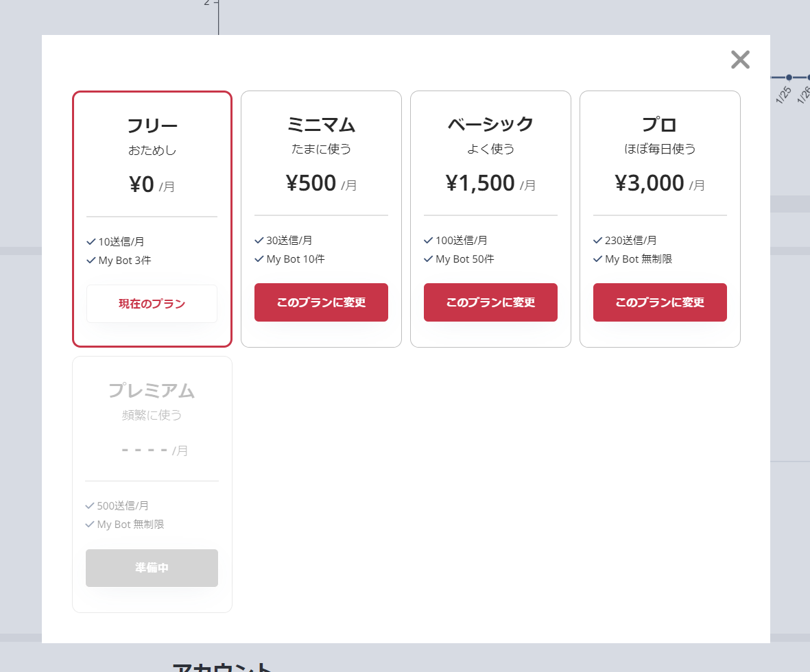Click the checkmark beside 30送信/月 feature
Image resolution: width=810 pixels, height=672 pixels.
point(259,240)
